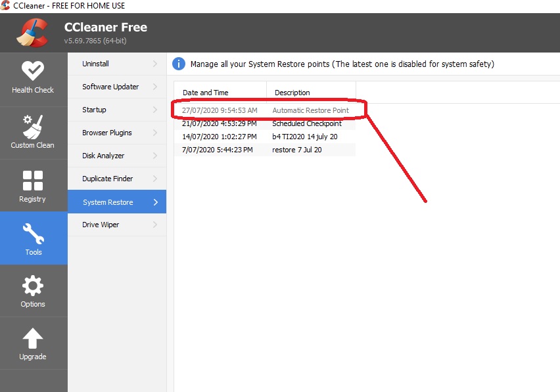Viewport: 560px width, 392px height.
Task: Click 'Manage all your System Restore points' message
Action: coord(342,64)
